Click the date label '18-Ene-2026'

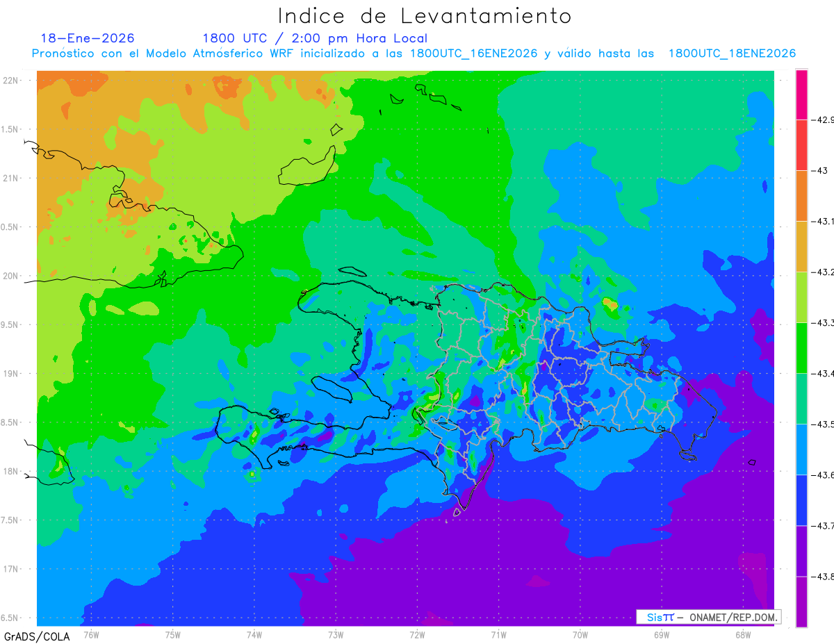[88, 38]
